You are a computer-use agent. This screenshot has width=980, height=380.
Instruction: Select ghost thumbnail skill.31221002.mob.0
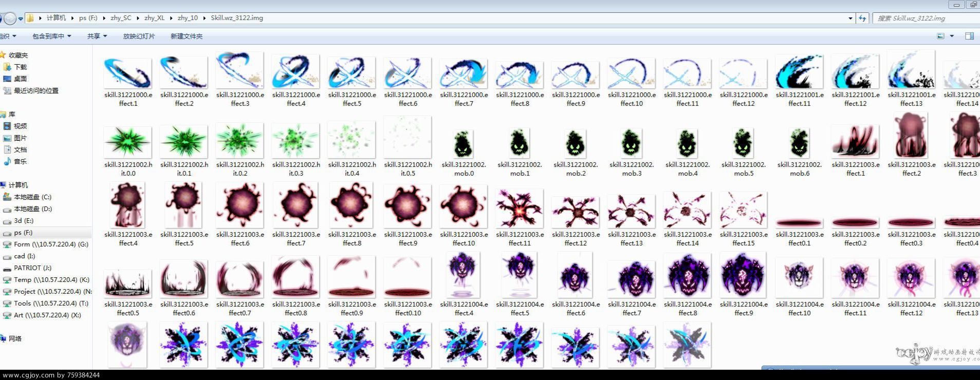(x=464, y=143)
